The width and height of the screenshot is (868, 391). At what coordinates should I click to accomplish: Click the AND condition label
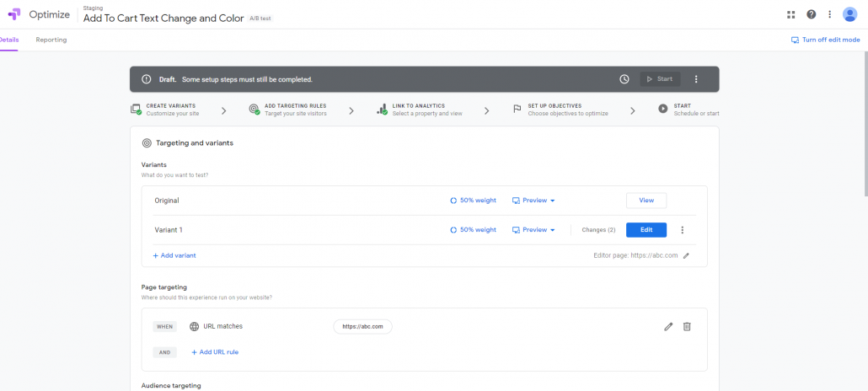[165, 352]
